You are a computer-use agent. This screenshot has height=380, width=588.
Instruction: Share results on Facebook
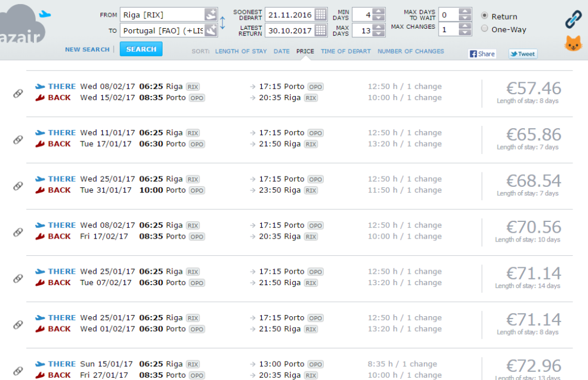pos(482,53)
